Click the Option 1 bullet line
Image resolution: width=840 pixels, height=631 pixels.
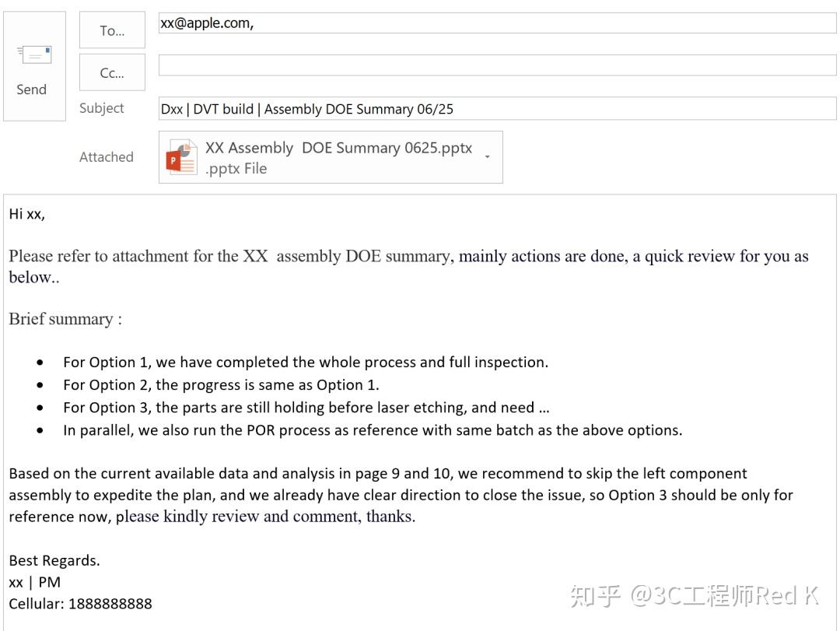pyautogui.click(x=306, y=363)
